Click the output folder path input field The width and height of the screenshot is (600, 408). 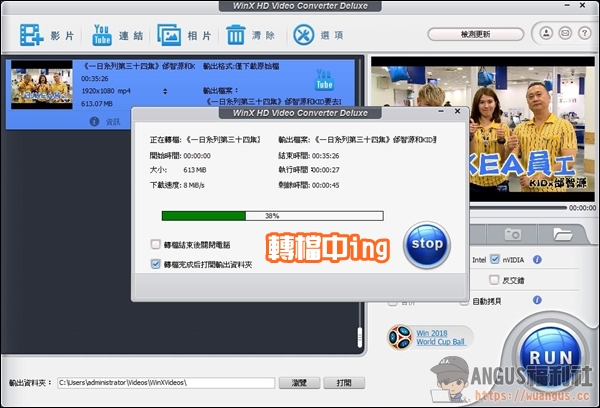pyautogui.click(x=166, y=382)
